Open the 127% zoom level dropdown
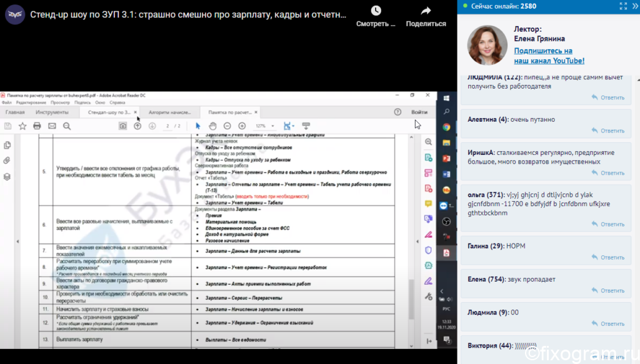This screenshot has width=640, height=364. [264, 126]
